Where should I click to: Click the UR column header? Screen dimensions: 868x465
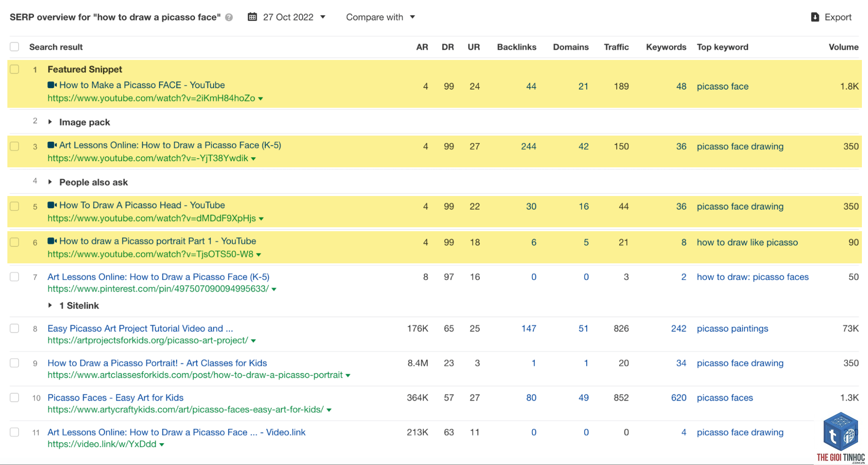point(474,47)
